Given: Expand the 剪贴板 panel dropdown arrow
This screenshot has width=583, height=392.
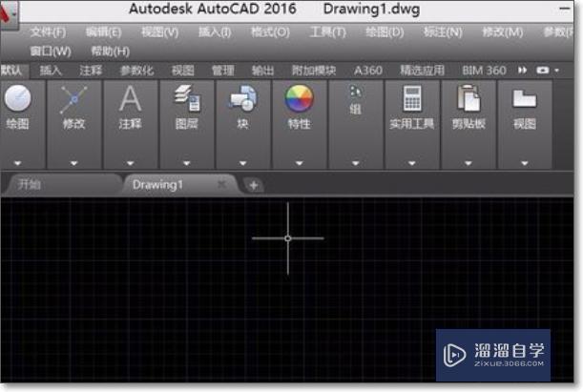Looking at the screenshot, I should coord(468,163).
